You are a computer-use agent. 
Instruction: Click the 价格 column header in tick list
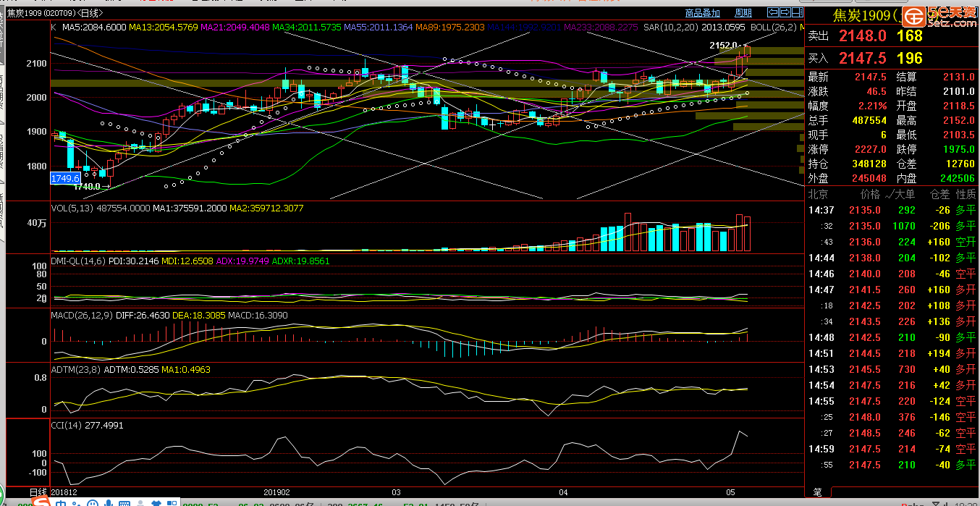click(869, 194)
